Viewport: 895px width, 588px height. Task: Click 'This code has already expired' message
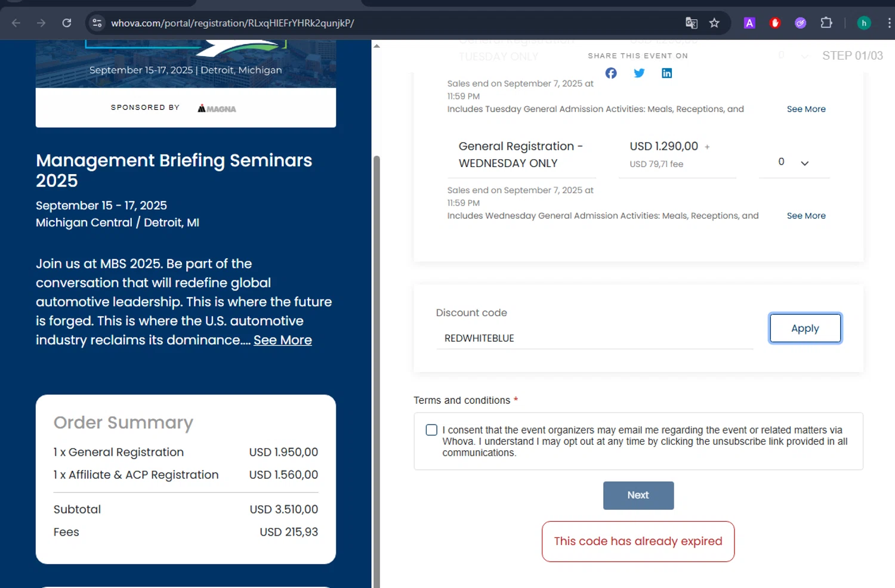[638, 541]
